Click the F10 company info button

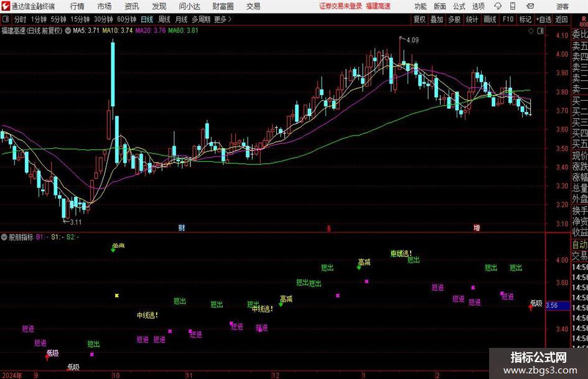coord(508,19)
